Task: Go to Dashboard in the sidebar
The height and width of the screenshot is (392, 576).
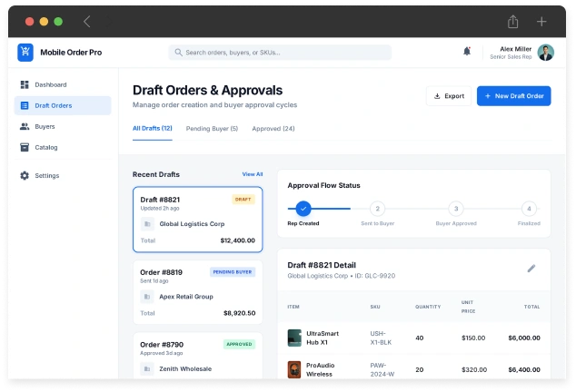Action: (x=63, y=84)
